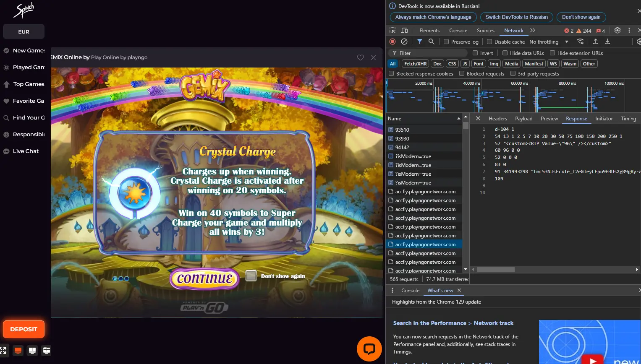The height and width of the screenshot is (364, 641).
Task: Enable Disable cache checkbox
Action: [x=489, y=42]
